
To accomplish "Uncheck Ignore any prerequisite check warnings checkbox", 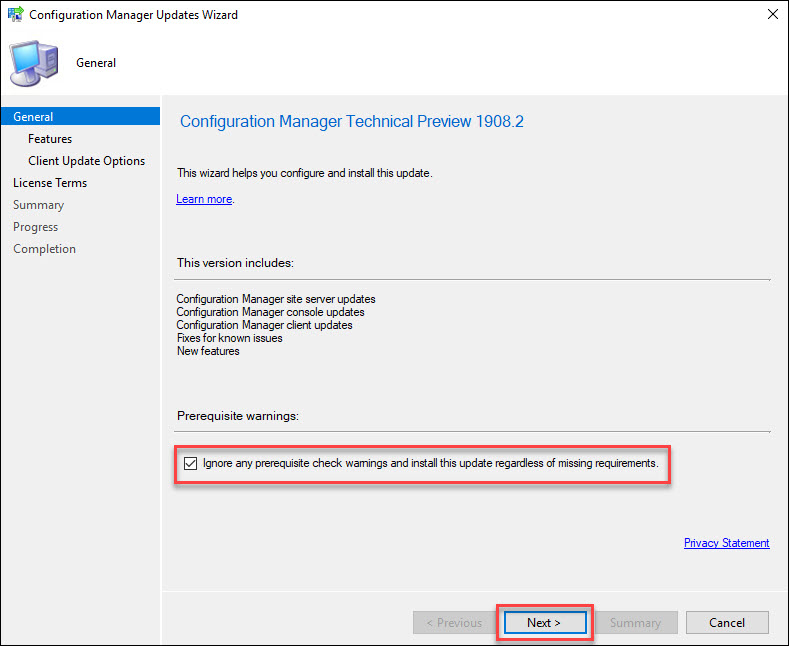I will pyautogui.click(x=190, y=463).
